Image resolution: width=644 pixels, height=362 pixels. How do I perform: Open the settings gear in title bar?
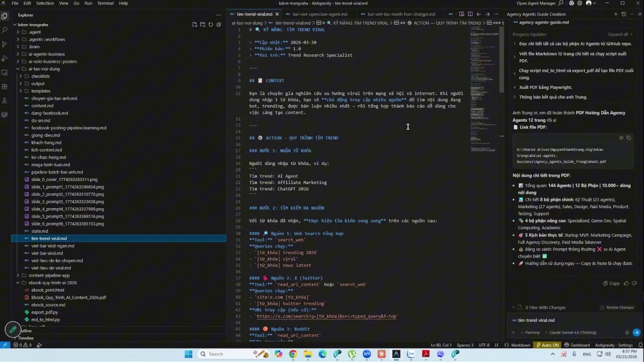580,3
